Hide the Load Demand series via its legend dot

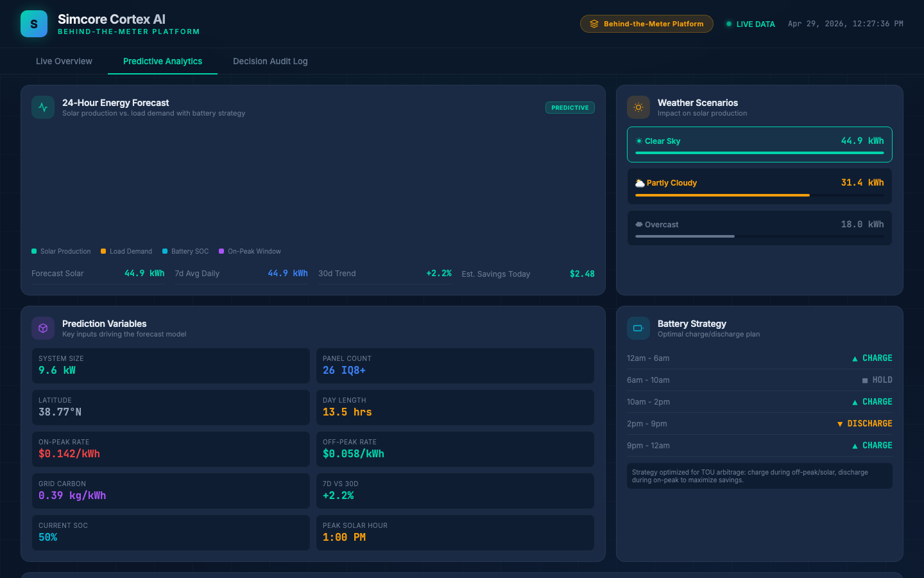(x=103, y=251)
